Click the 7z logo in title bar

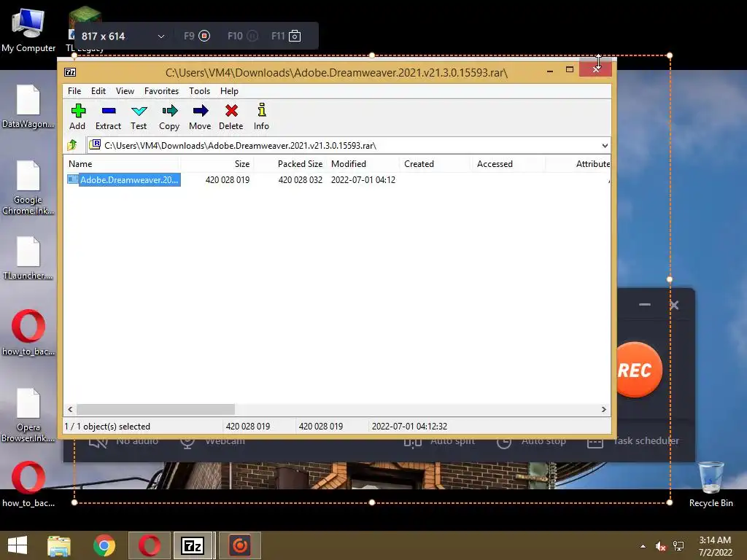coord(70,72)
